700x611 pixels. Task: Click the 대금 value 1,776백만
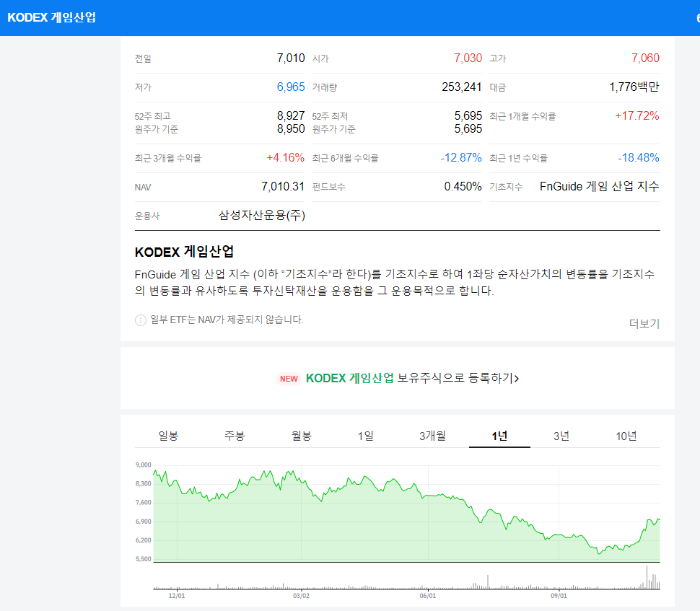(x=634, y=87)
